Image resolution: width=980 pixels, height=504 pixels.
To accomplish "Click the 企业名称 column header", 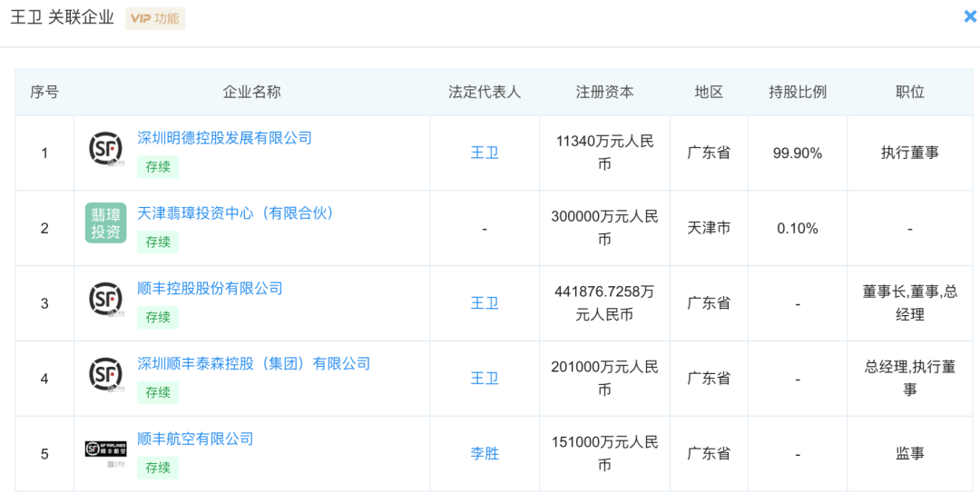I will coord(252,92).
